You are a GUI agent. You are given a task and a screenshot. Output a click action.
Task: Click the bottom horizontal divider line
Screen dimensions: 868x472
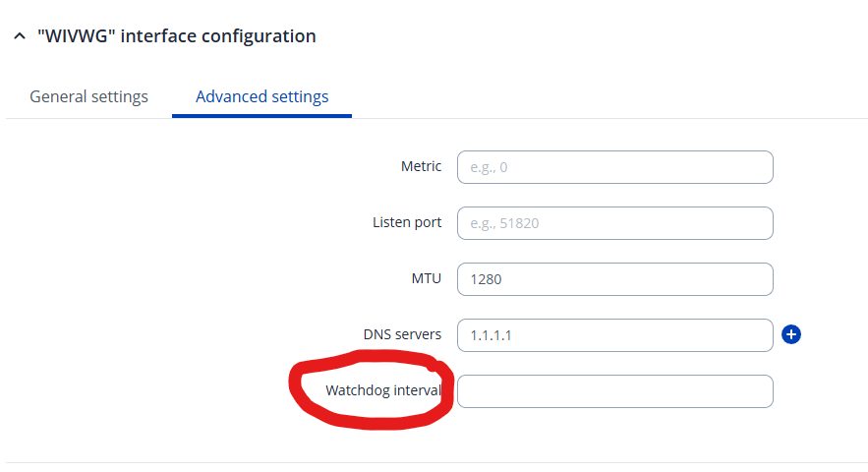(434, 462)
